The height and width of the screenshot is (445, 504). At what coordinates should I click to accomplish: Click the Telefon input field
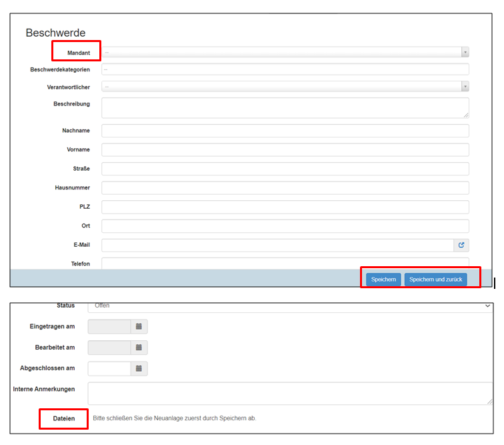(x=285, y=264)
